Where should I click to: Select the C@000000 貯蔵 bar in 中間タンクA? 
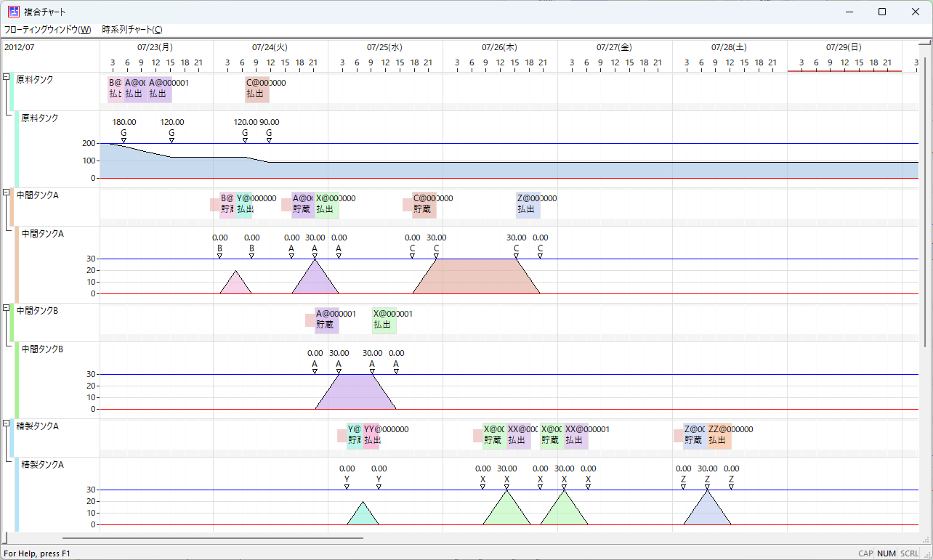tap(424, 204)
